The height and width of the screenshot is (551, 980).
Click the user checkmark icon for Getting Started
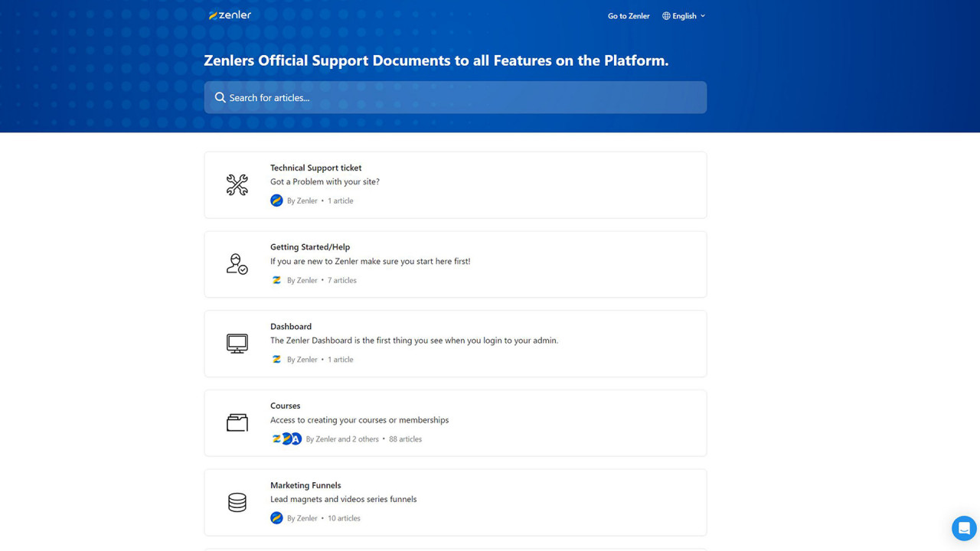237,264
